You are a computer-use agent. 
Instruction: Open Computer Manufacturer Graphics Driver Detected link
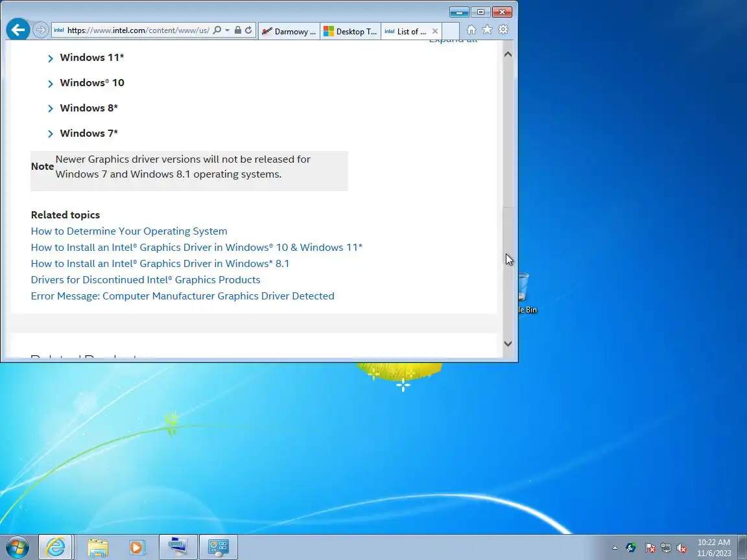point(182,296)
